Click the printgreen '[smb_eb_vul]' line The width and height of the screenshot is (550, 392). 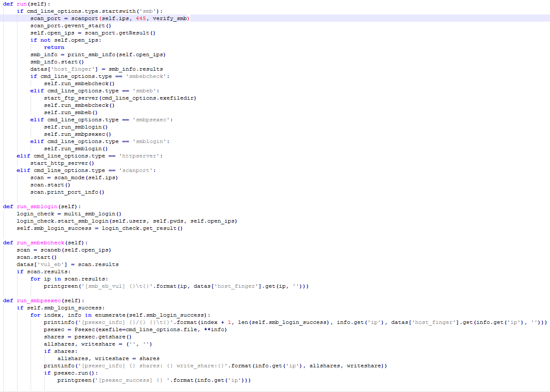tap(176, 286)
